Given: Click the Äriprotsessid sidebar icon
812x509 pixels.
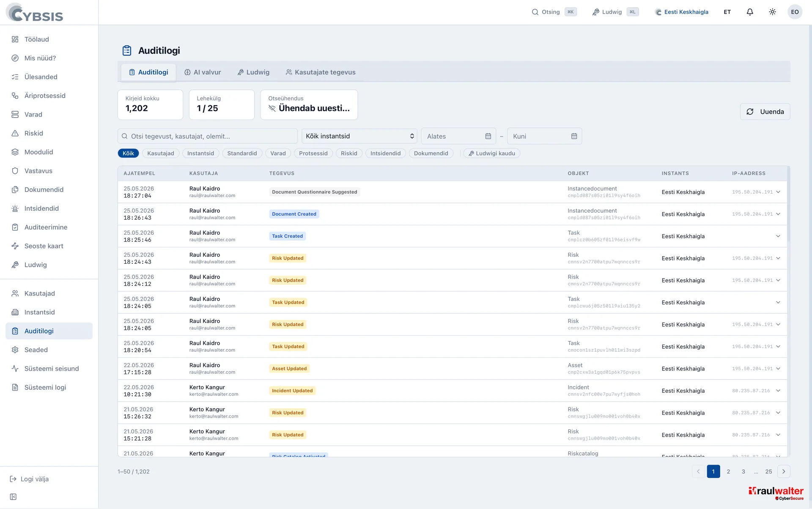Looking at the screenshot, I should pyautogui.click(x=15, y=96).
